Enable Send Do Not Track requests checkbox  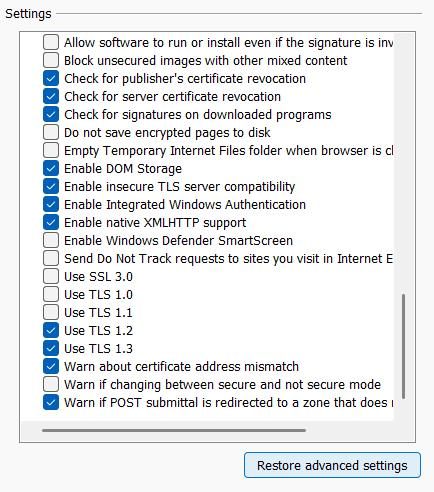pos(51,258)
